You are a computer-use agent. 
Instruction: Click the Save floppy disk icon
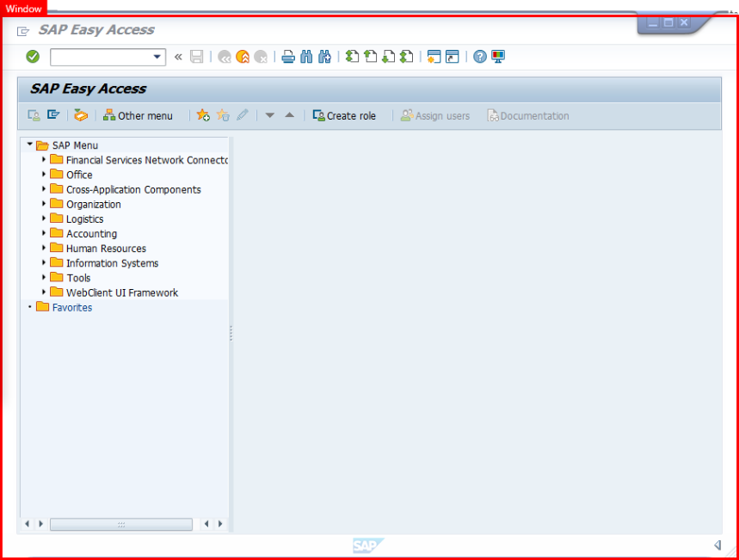196,57
